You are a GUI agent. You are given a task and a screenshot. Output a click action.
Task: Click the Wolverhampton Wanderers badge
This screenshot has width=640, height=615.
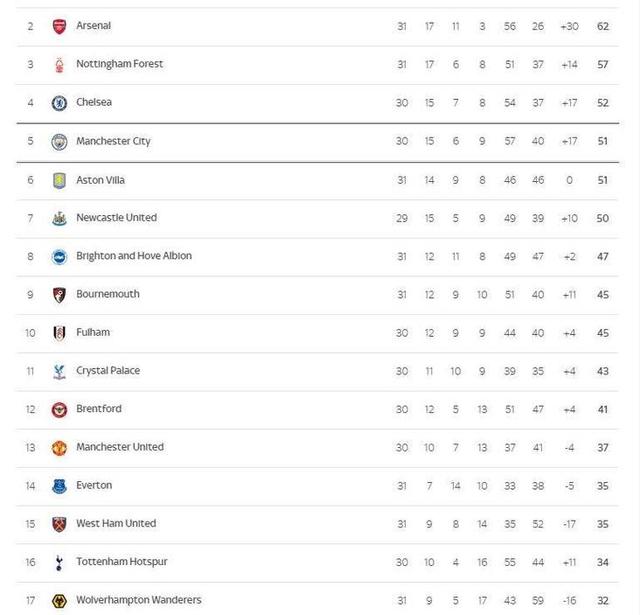tap(59, 600)
